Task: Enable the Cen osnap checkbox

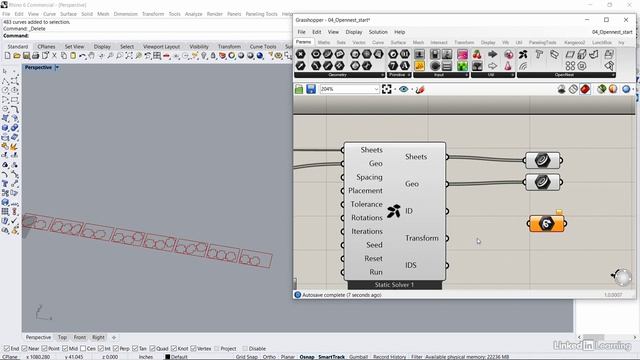Action: [83, 349]
